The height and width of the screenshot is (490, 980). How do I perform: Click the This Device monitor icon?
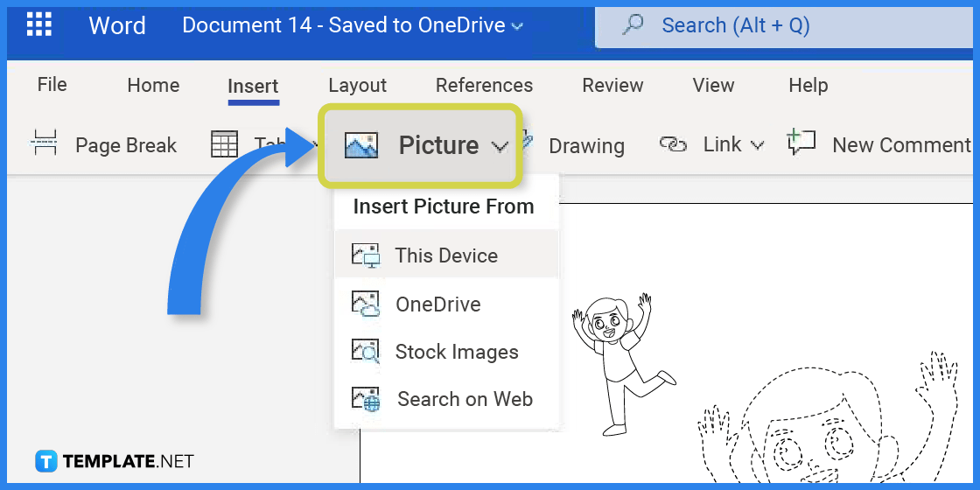coord(365,255)
